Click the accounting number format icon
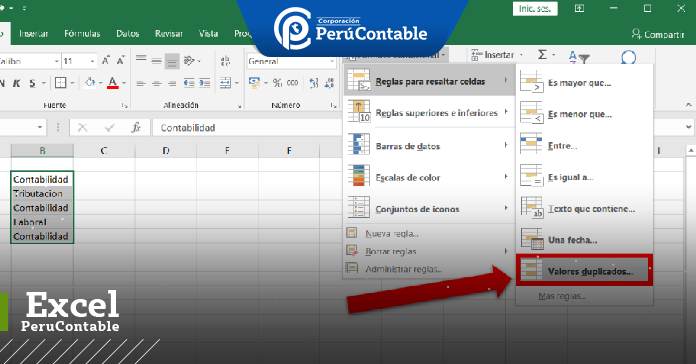The image size is (696, 364). 254,83
